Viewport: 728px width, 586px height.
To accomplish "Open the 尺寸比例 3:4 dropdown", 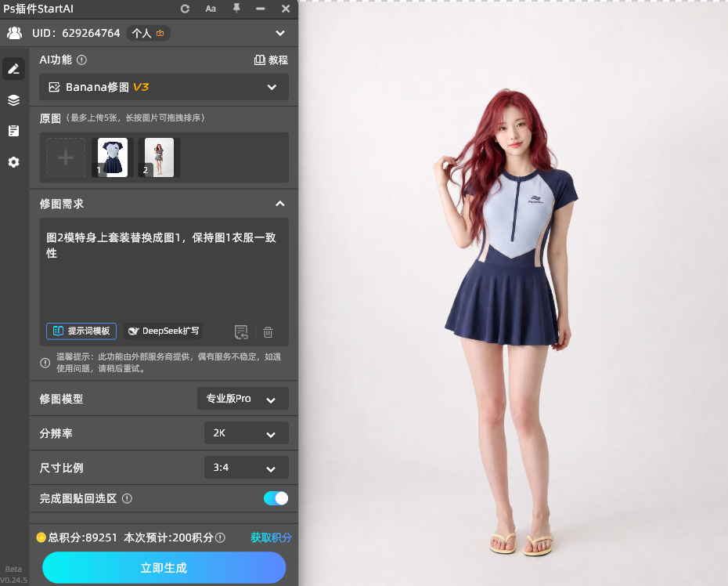I will click(x=247, y=468).
